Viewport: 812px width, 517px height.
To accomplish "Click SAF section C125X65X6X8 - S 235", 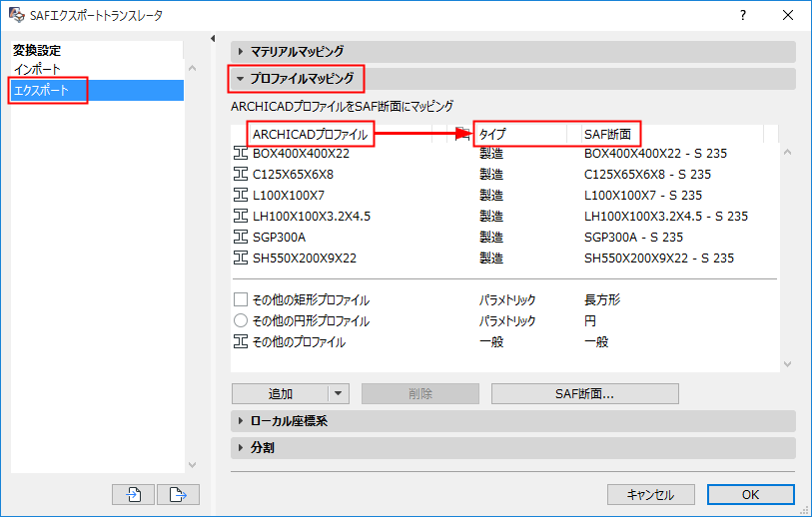I will (648, 175).
